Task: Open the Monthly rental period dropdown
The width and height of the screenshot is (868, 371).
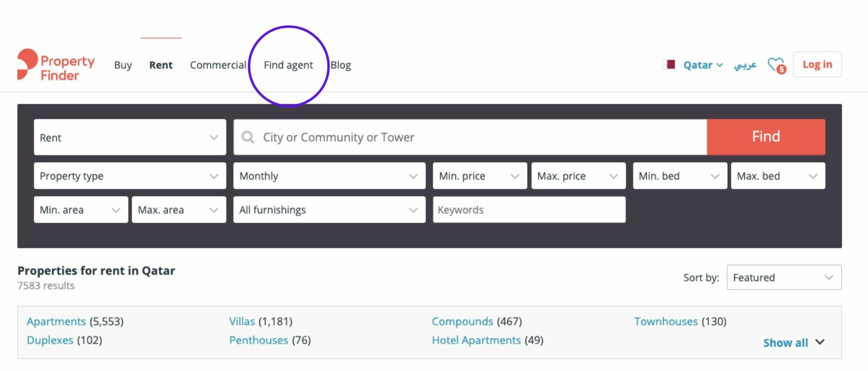Action: pos(329,176)
